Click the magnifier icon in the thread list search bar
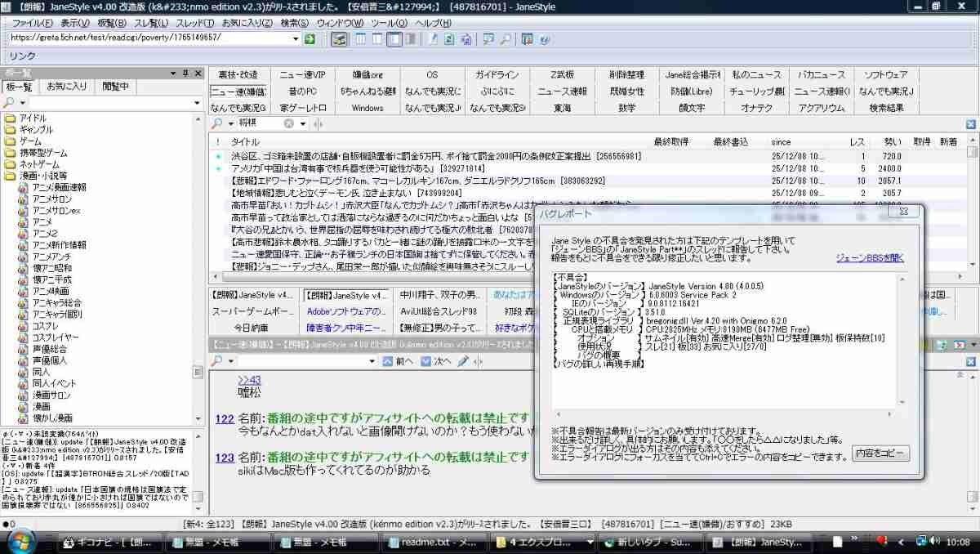Image resolution: width=980 pixels, height=554 pixels. [216, 123]
